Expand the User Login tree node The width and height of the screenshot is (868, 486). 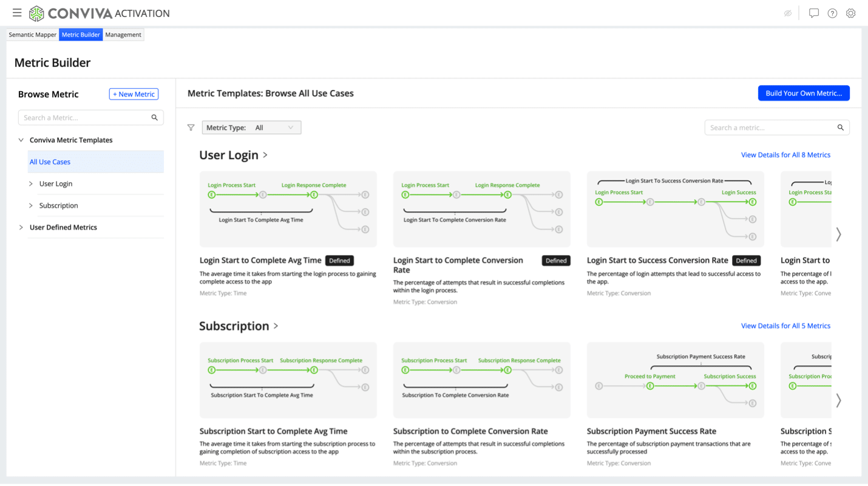31,184
